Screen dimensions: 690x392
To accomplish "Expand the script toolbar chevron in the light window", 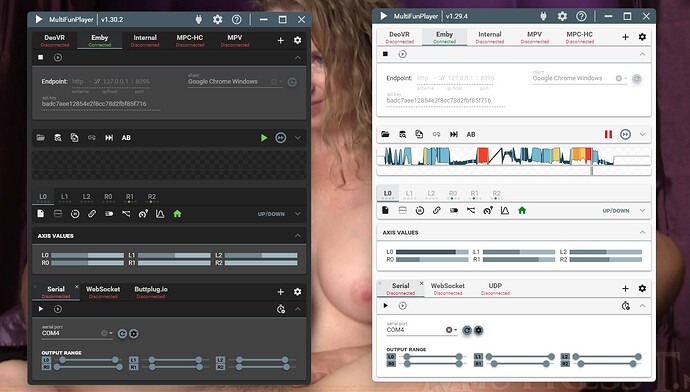I will [642, 134].
